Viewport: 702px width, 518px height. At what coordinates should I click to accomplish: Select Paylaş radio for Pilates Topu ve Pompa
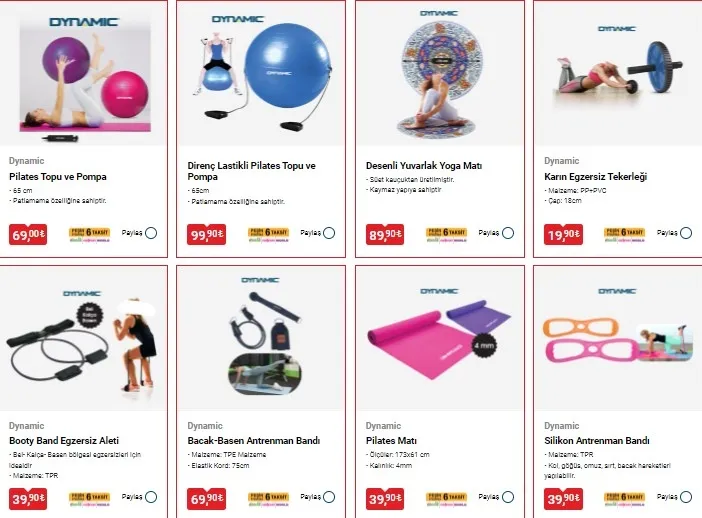click(151, 233)
